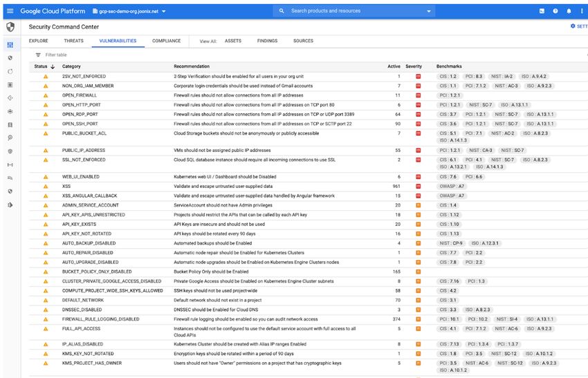View all Sources
Viewport: 588px width, 378px height.
tap(303, 41)
